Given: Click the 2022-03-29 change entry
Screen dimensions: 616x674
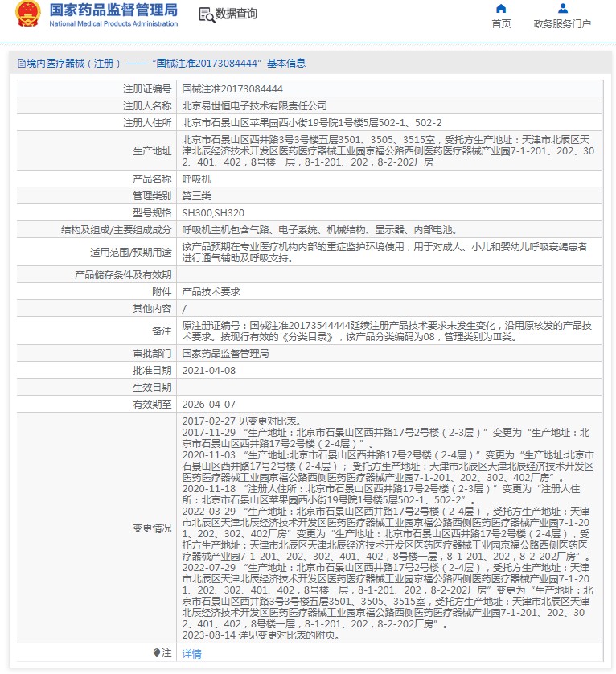Looking at the screenshot, I should tap(387, 534).
